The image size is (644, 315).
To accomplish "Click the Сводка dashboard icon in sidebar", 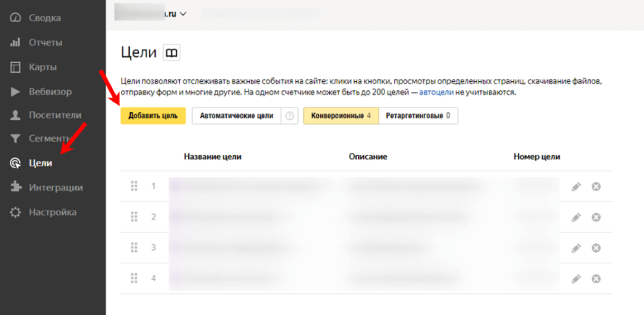I will [x=15, y=18].
